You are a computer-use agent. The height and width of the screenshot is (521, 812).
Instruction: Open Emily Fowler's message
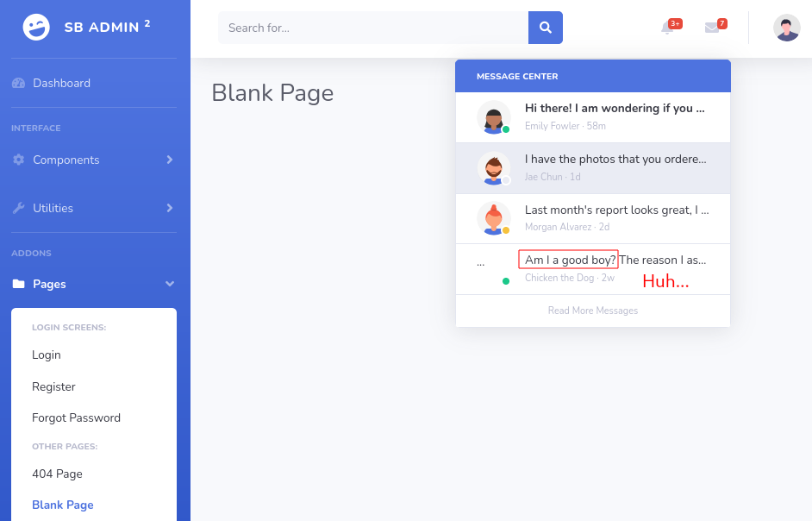593,117
